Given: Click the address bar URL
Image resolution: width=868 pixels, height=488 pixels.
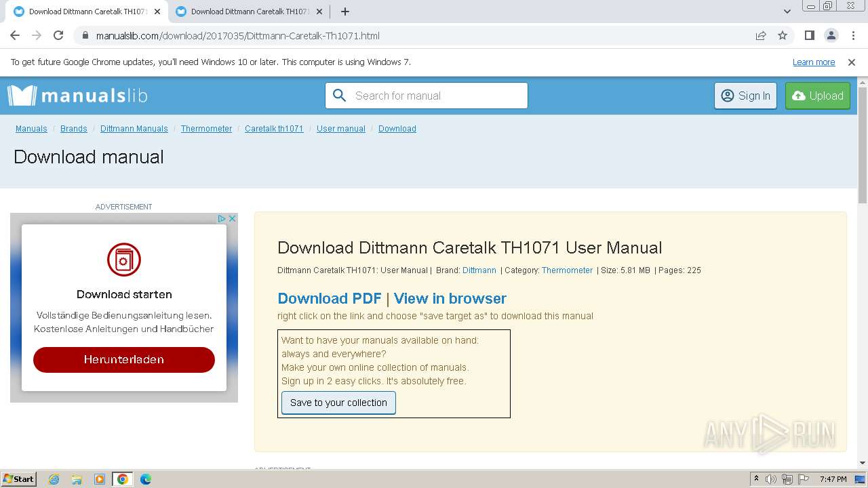Looking at the screenshot, I should 237,35.
